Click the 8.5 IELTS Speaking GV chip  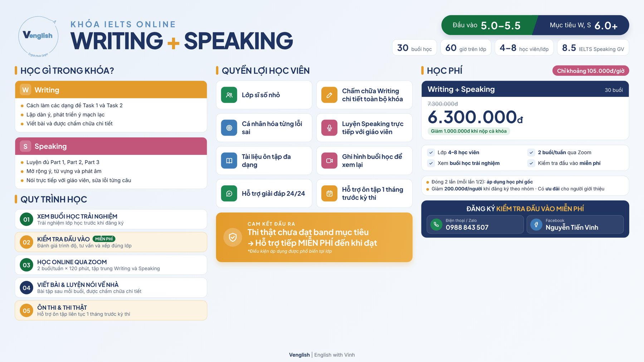593,48
